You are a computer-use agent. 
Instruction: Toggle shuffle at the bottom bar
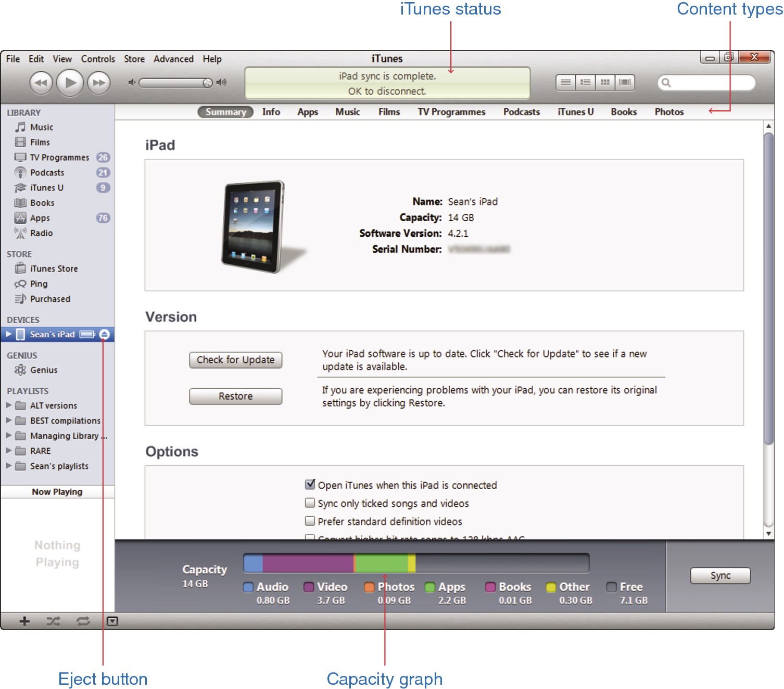(53, 621)
